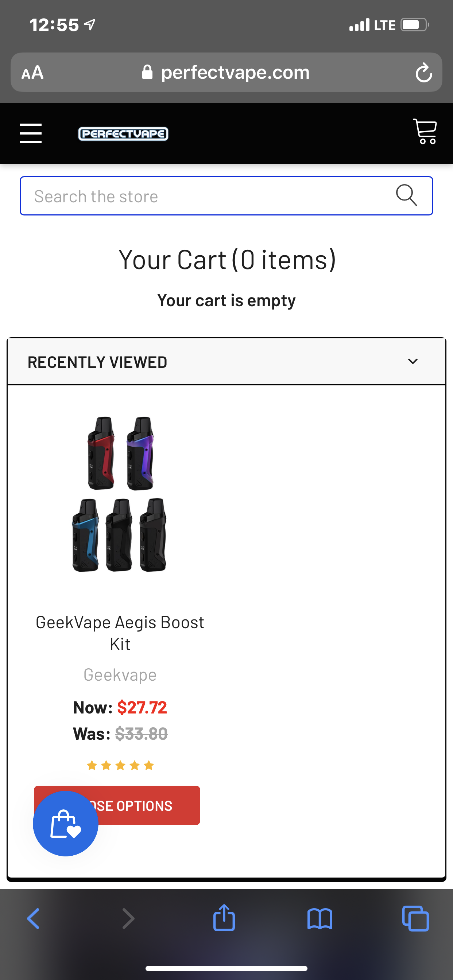Show open tabs with Safari tabs icon
The height and width of the screenshot is (980, 453).
pyautogui.click(x=415, y=918)
